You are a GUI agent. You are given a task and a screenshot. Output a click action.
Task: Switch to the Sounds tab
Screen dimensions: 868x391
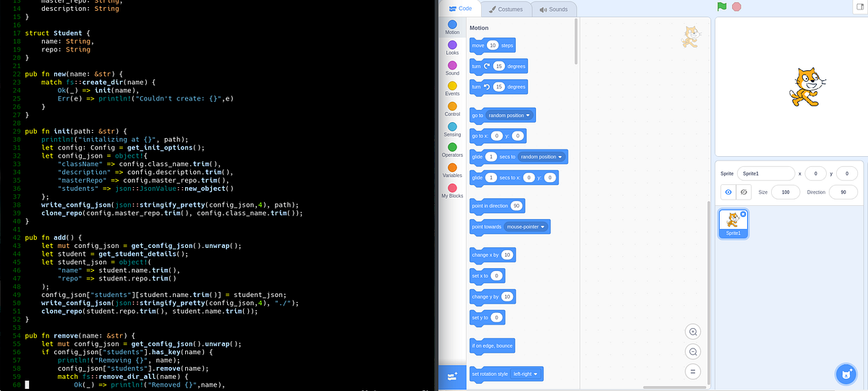554,9
